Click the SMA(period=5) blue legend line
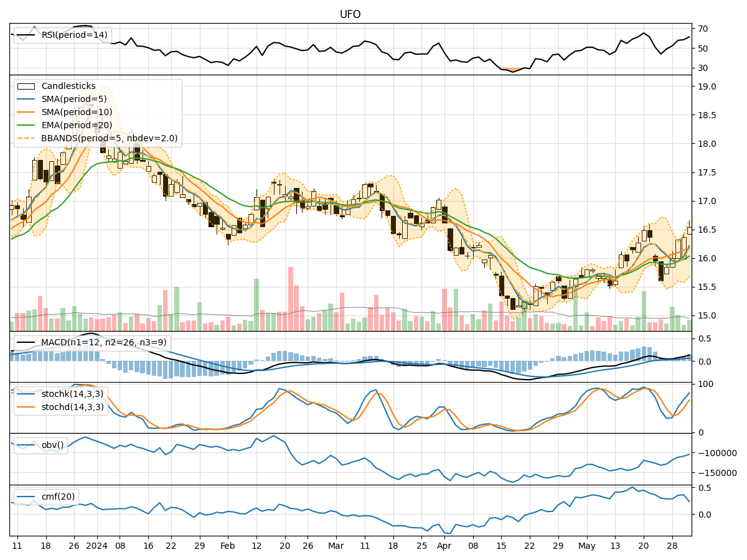The image size is (747, 560). [27, 99]
